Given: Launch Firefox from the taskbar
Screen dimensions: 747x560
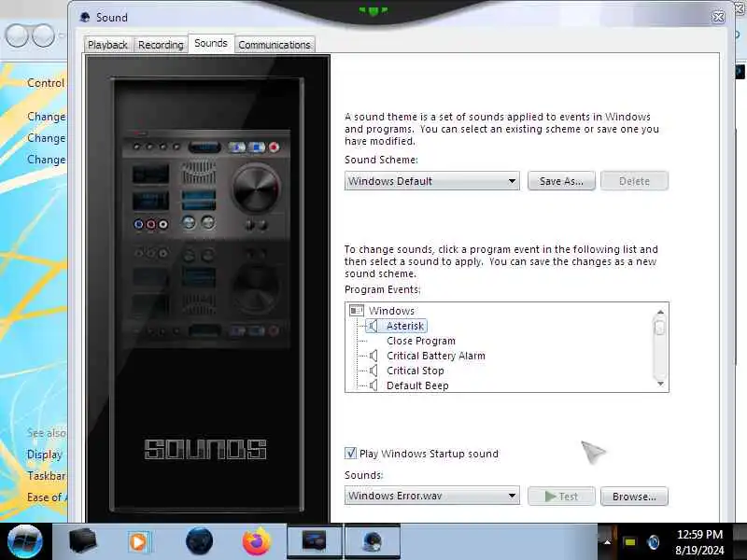Looking at the screenshot, I should click(x=256, y=541).
